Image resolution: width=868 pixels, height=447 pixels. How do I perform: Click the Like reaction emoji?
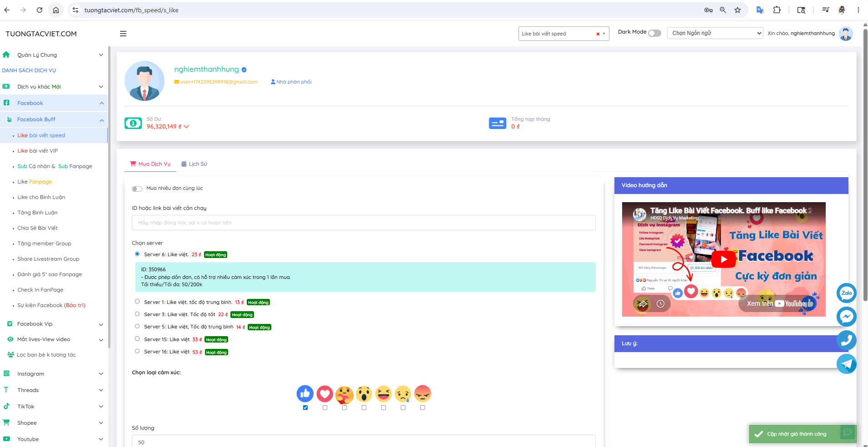pyautogui.click(x=305, y=393)
